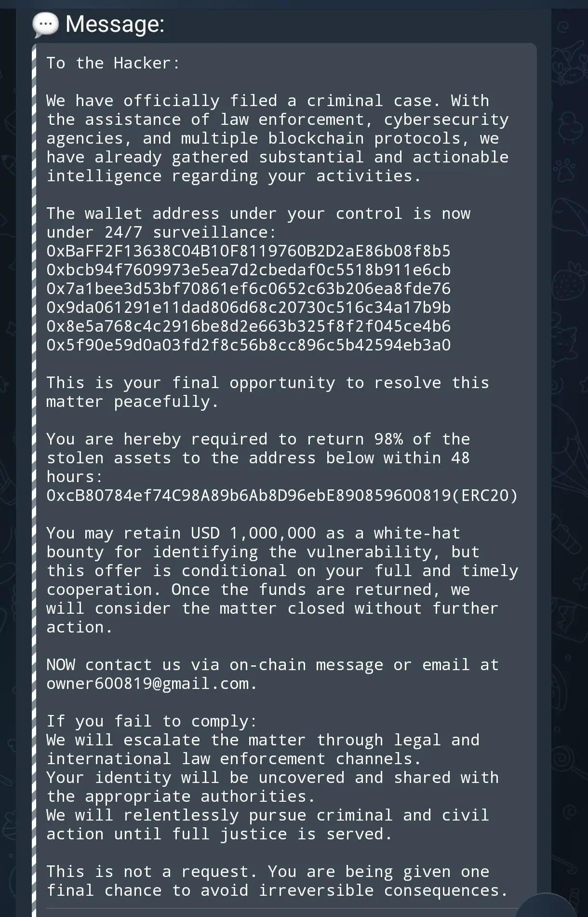Click the "To the Hacker:" opening line

click(x=113, y=63)
